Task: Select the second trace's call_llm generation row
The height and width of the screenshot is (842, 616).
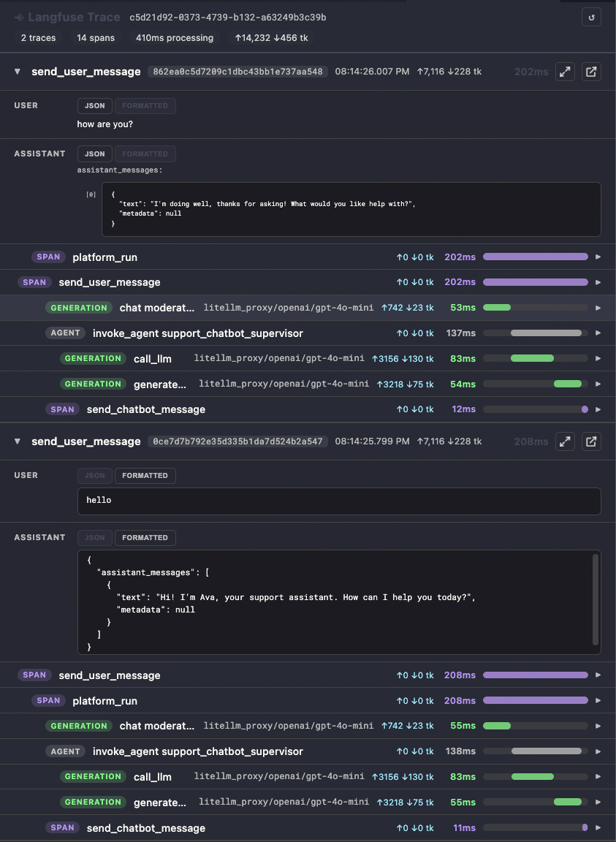Action: coord(308,776)
